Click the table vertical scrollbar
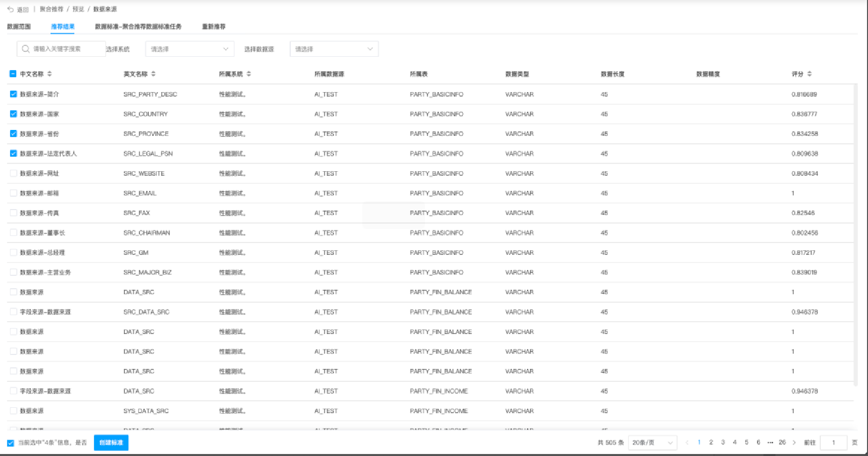 tap(856, 234)
